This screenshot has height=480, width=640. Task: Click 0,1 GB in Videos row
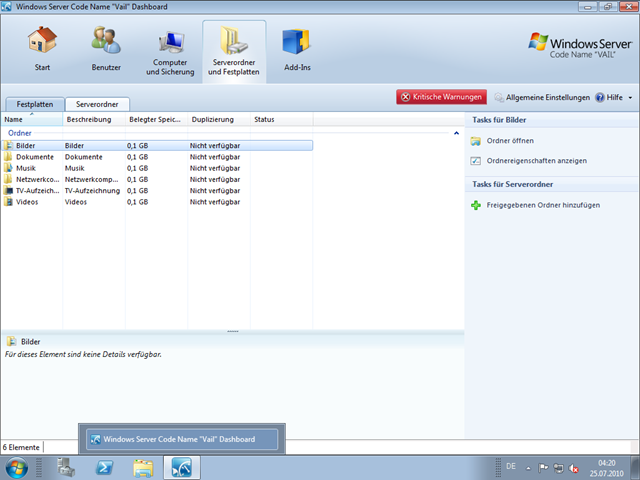pos(137,202)
